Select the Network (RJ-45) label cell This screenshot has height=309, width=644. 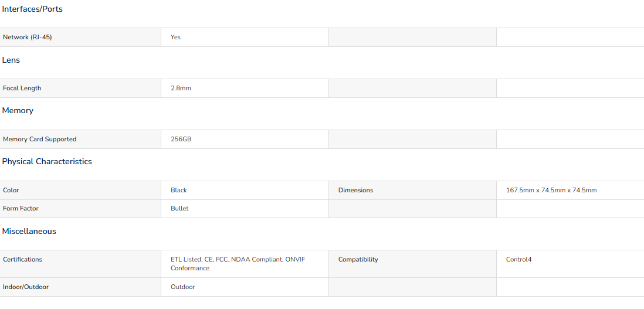(80, 38)
